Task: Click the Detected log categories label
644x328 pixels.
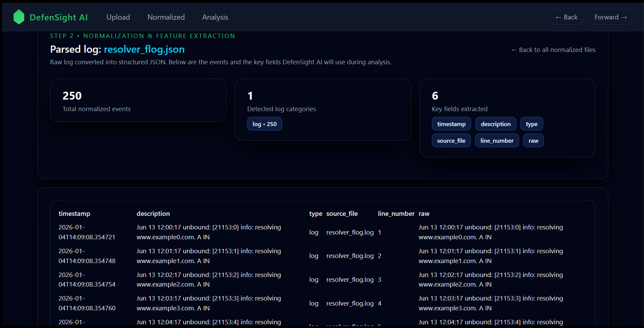Action: (281, 109)
